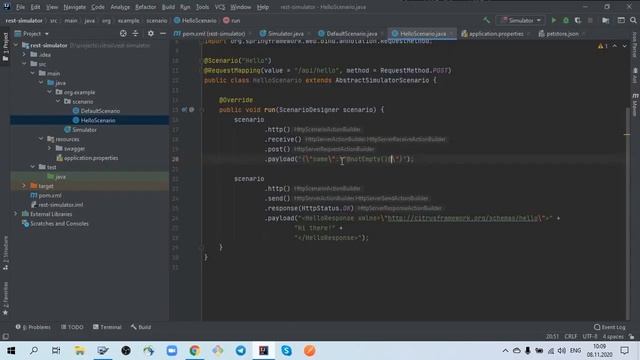The width and height of the screenshot is (640, 360).
Task: Open the Terminal tool window
Action: click(107, 327)
